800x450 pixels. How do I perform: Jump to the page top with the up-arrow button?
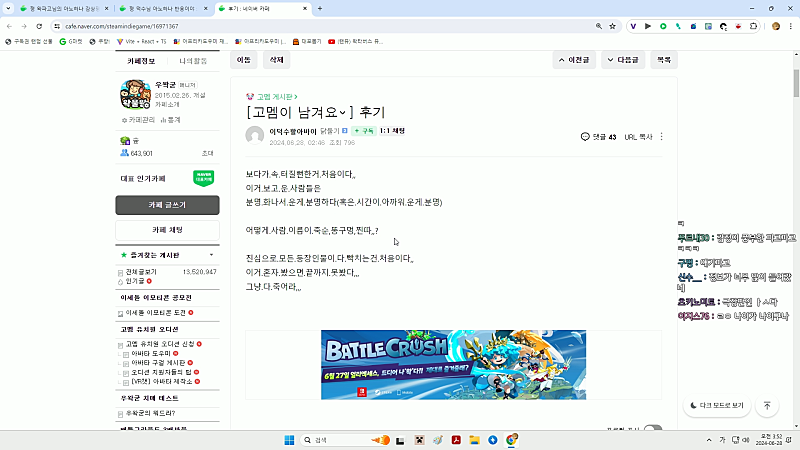click(767, 405)
